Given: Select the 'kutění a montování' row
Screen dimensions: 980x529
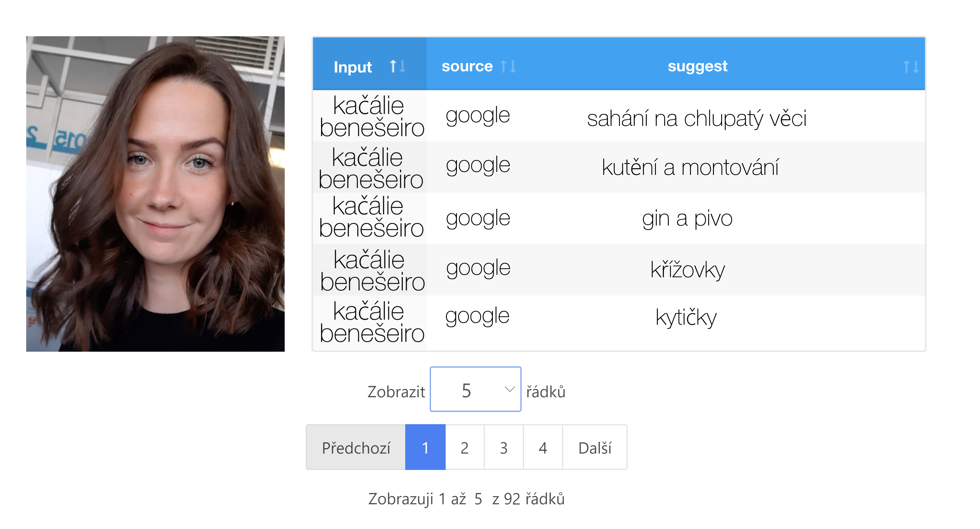Looking at the screenshot, I should (x=619, y=167).
